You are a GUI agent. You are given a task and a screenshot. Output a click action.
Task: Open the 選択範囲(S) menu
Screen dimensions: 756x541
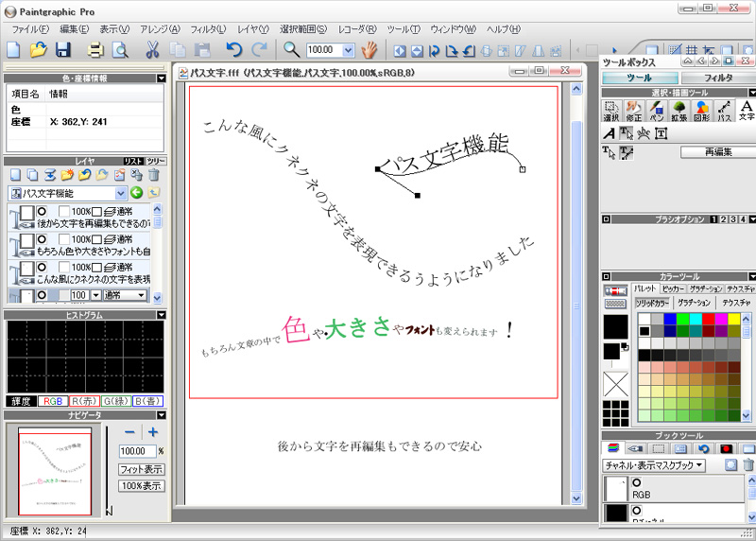(303, 29)
